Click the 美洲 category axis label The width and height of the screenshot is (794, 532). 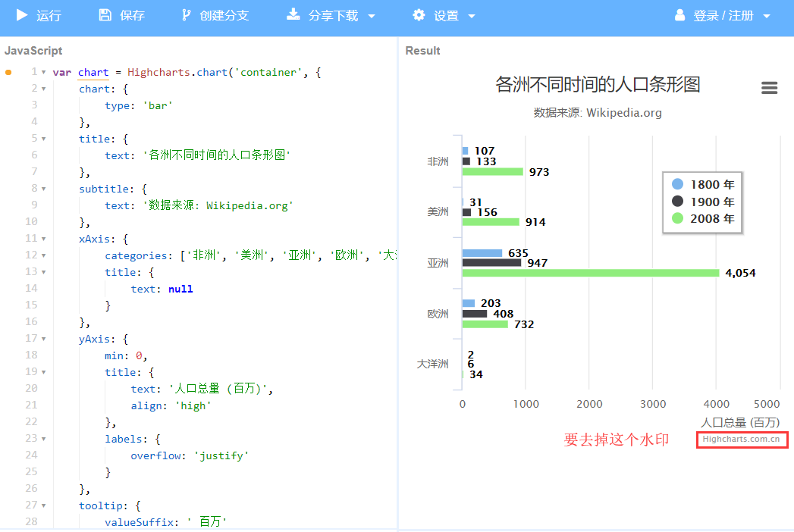coord(438,211)
